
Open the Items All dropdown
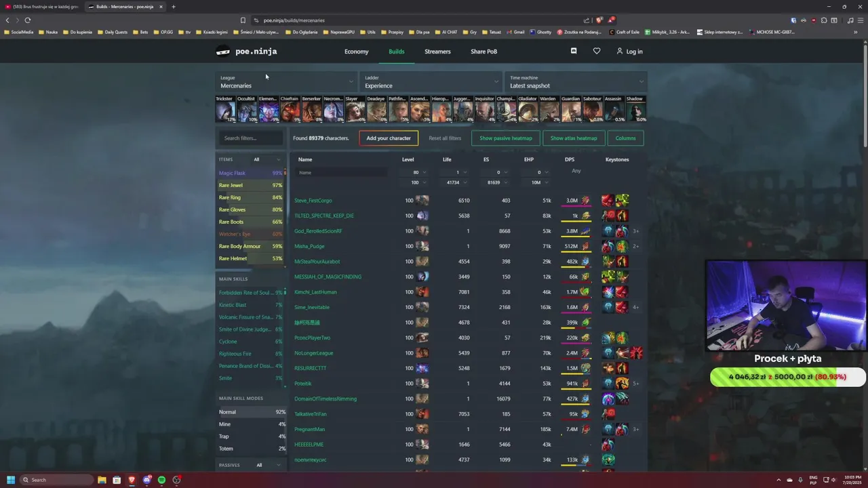click(x=267, y=160)
